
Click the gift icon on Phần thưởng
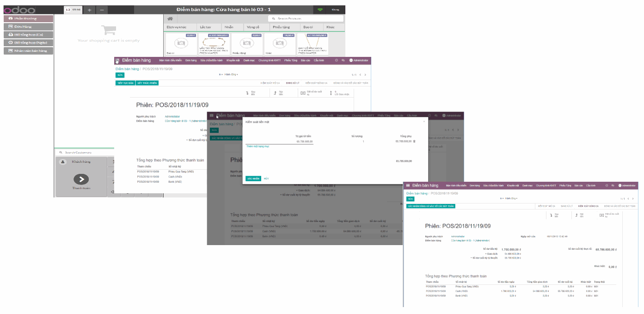click(12, 18)
